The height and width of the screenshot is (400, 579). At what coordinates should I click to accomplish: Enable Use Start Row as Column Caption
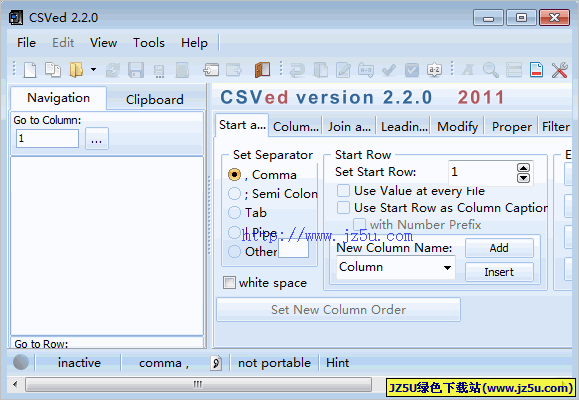click(343, 208)
